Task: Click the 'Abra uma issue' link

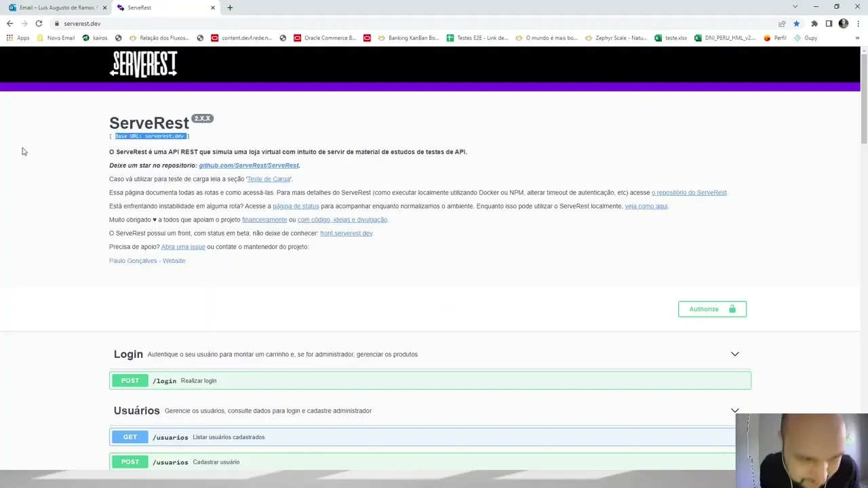Action: coord(183,247)
